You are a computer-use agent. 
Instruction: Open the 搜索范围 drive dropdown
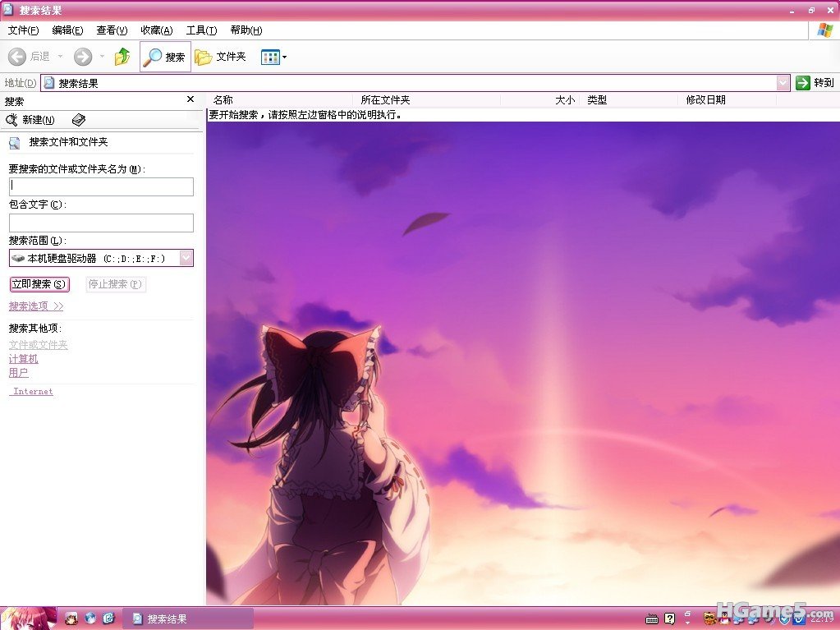(x=186, y=258)
